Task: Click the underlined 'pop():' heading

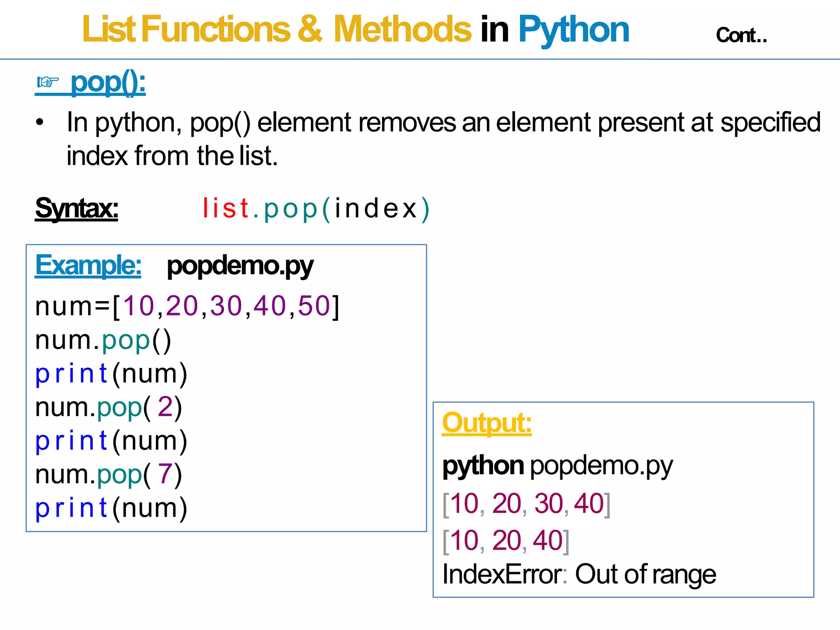Action: (108, 83)
